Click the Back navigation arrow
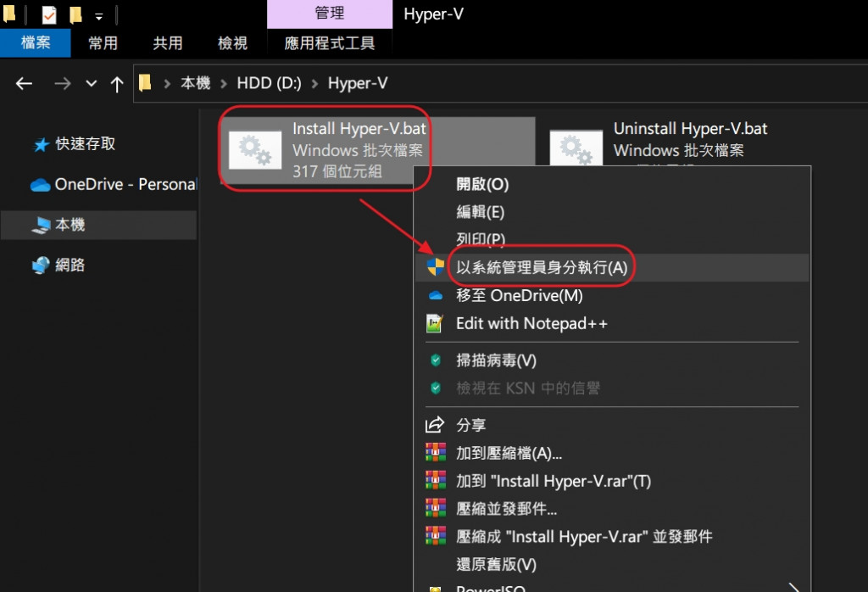 [x=24, y=84]
